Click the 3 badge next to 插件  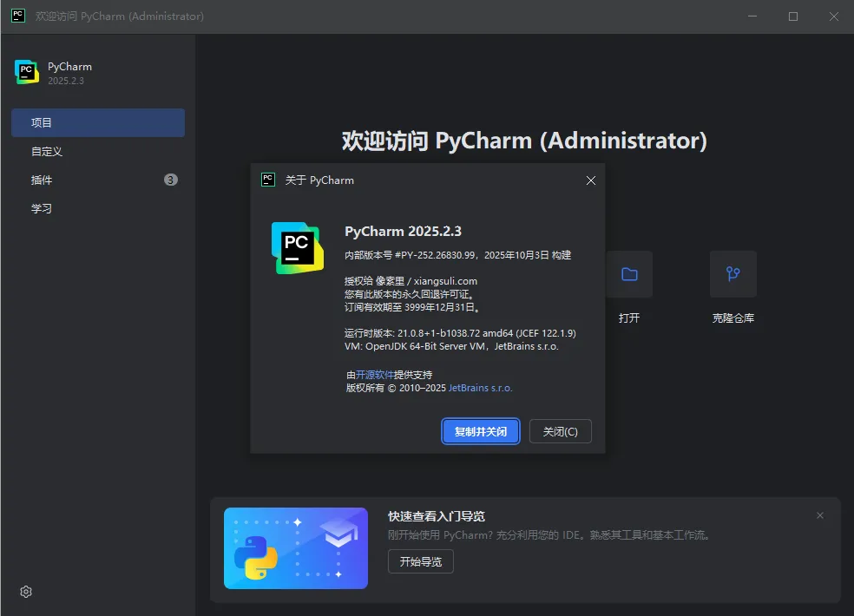click(171, 180)
